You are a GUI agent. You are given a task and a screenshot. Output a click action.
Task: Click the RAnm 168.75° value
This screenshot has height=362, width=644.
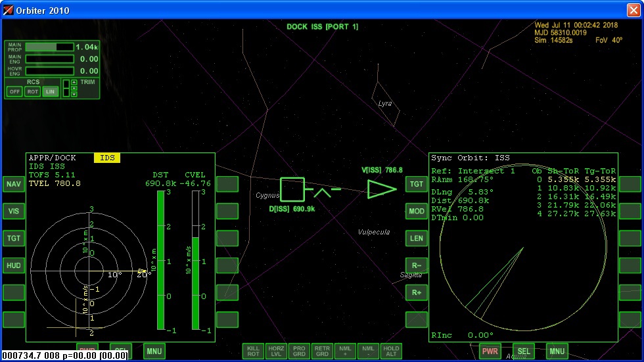(462, 179)
